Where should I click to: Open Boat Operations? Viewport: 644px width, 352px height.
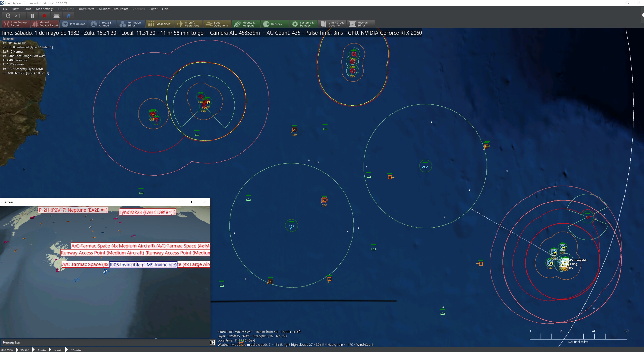click(217, 24)
